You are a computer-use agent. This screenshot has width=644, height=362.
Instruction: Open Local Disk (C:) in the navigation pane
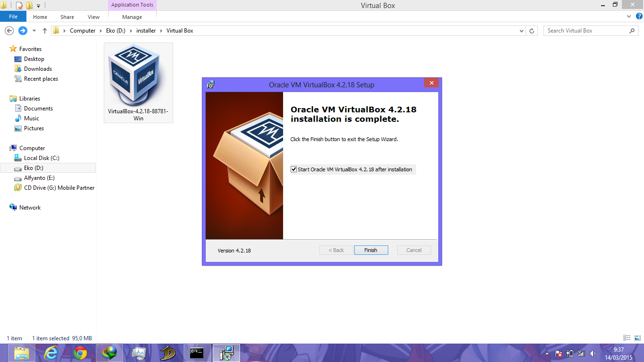tap(42, 158)
